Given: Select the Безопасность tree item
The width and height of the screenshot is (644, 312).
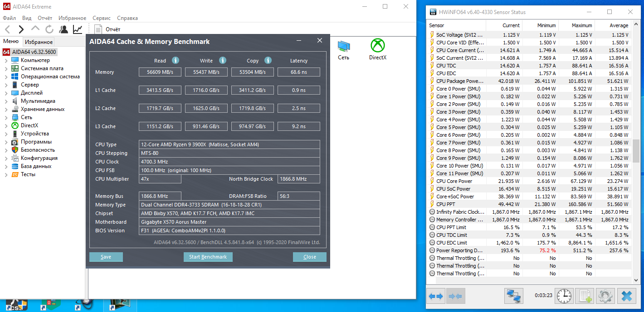Looking at the screenshot, I should coord(38,150).
